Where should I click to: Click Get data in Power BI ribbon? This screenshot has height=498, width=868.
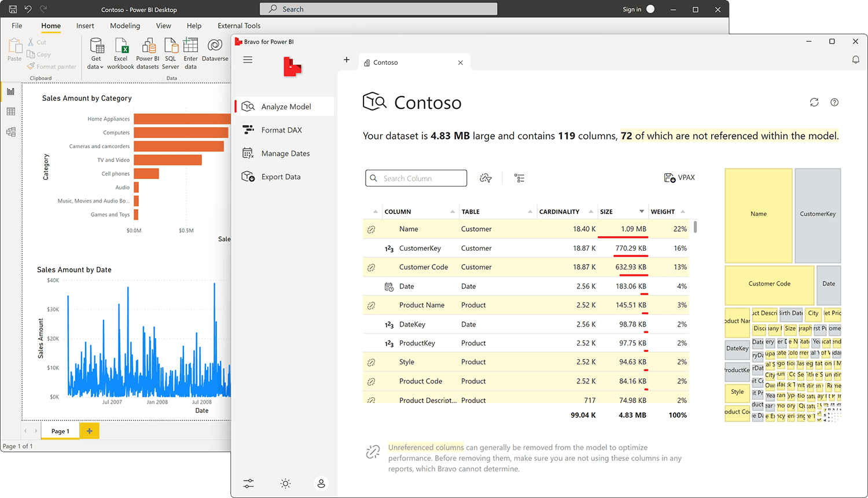(x=96, y=54)
